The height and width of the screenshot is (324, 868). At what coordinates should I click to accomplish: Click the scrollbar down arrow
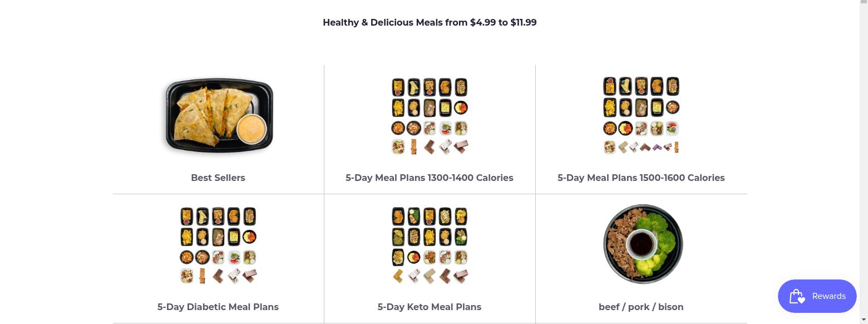pyautogui.click(x=864, y=320)
